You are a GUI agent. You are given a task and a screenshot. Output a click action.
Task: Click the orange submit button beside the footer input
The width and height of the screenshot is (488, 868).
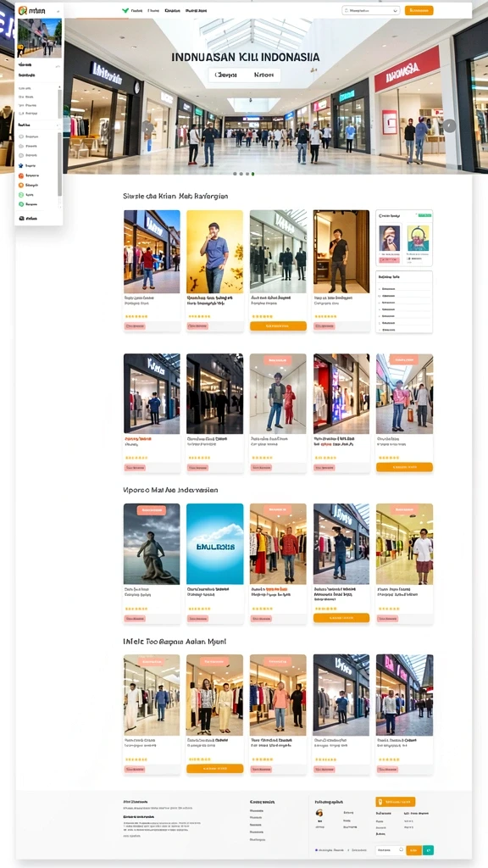(x=413, y=849)
